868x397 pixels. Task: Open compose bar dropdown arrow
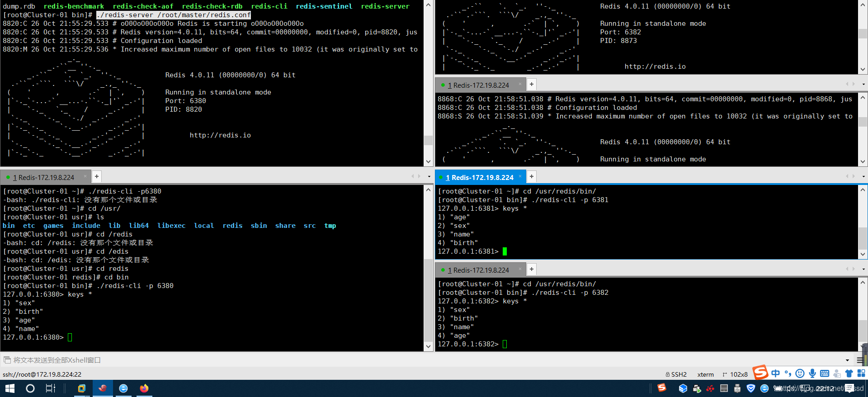[x=847, y=360]
